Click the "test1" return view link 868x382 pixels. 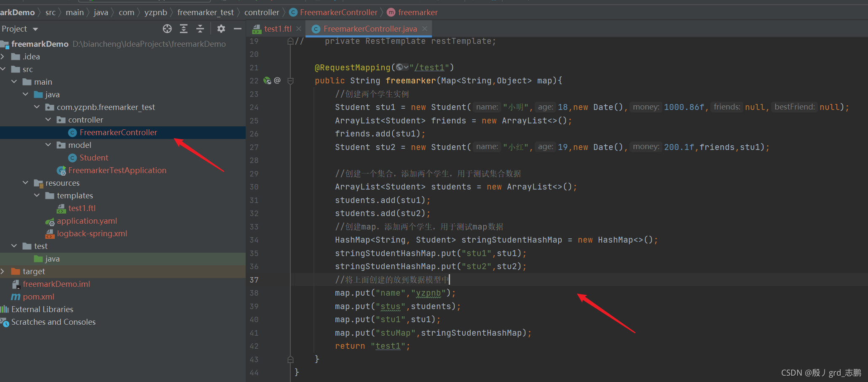[388, 346]
